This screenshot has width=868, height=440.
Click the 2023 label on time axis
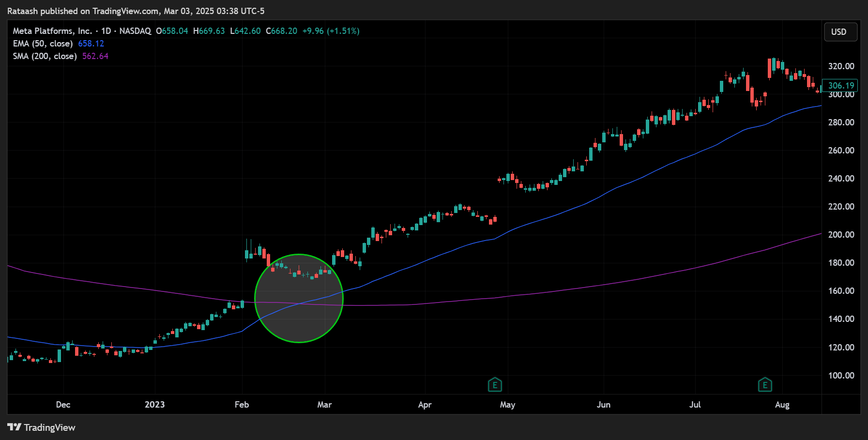[155, 405]
